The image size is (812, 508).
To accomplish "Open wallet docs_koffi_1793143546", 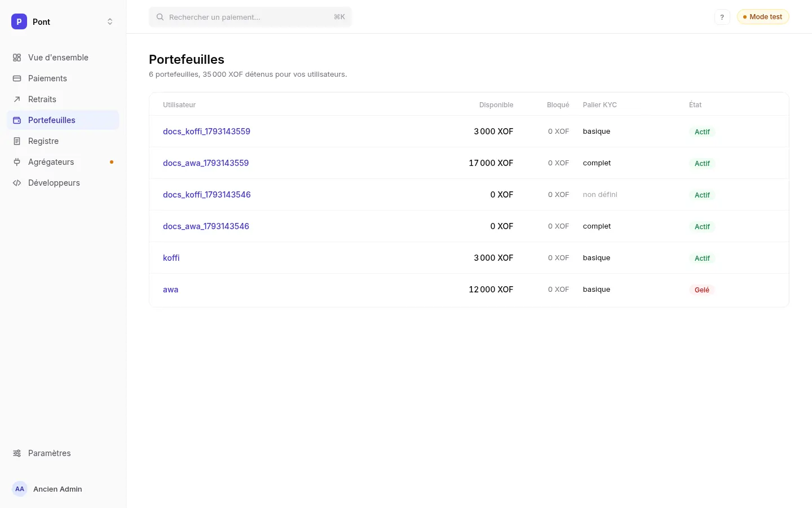I will click(x=207, y=195).
